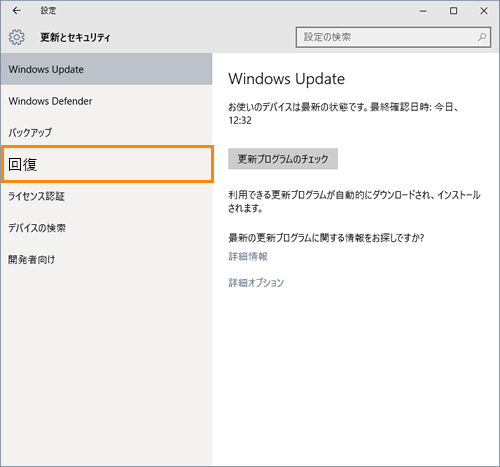
Task: Open デバイスの検索 section
Action: pos(106,228)
